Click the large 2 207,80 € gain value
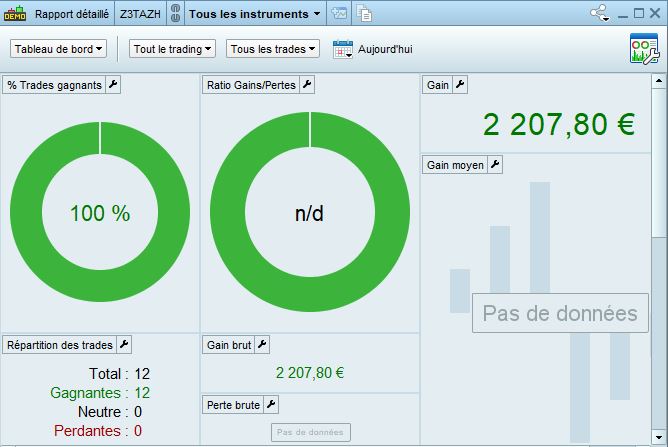 [559, 124]
